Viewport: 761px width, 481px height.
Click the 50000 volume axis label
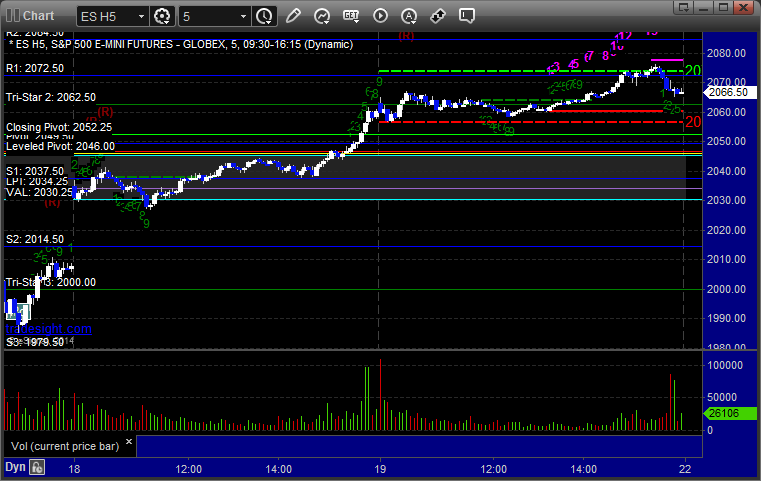(x=722, y=397)
